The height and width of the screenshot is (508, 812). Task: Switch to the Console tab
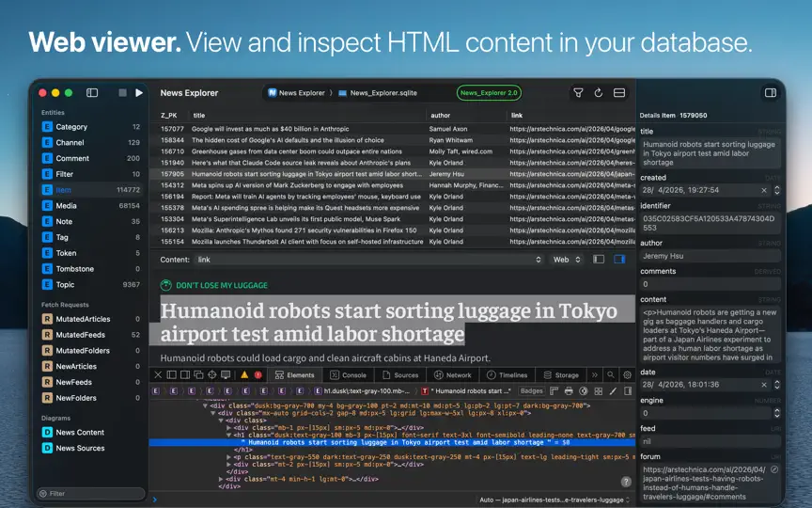point(349,374)
